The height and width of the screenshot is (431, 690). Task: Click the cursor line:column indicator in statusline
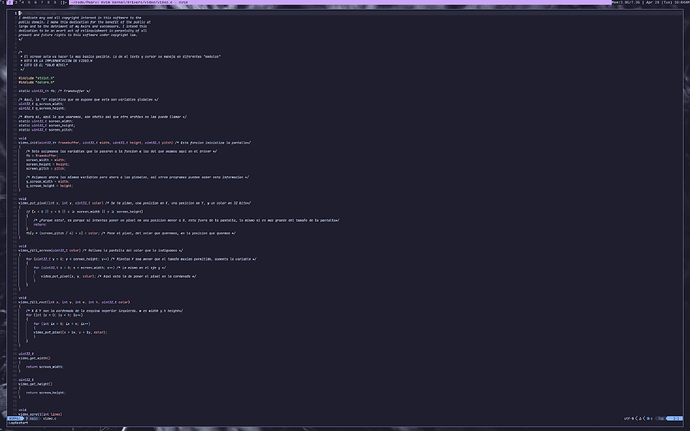[x=675, y=419]
